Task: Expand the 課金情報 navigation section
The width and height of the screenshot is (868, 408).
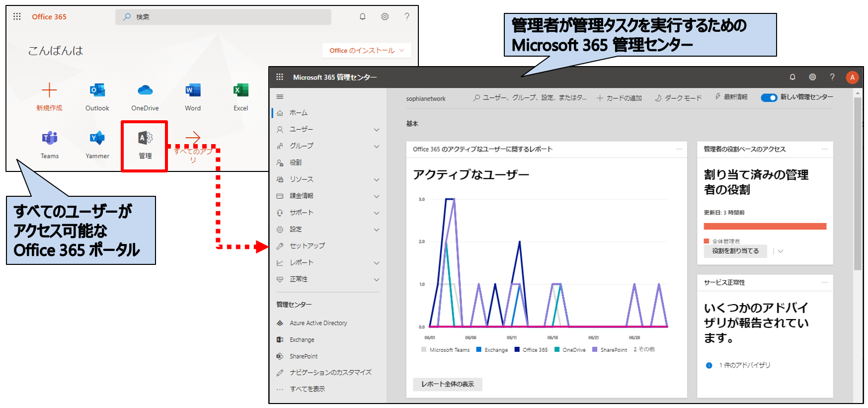Action: [x=377, y=196]
